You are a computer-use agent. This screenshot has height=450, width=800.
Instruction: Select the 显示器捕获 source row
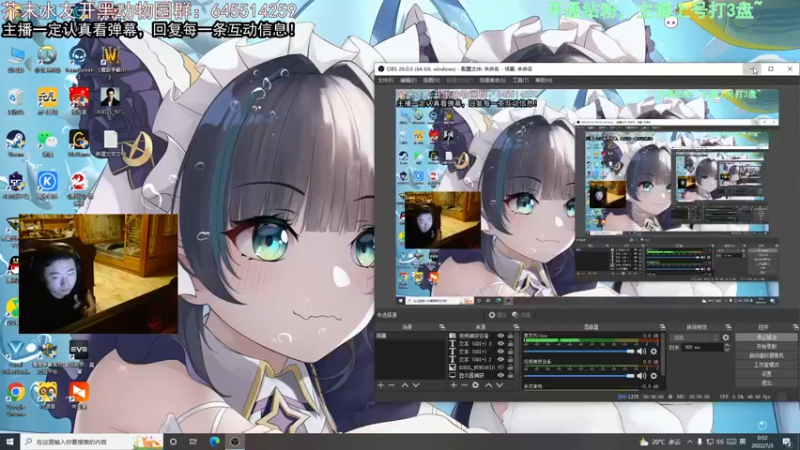(x=480, y=376)
